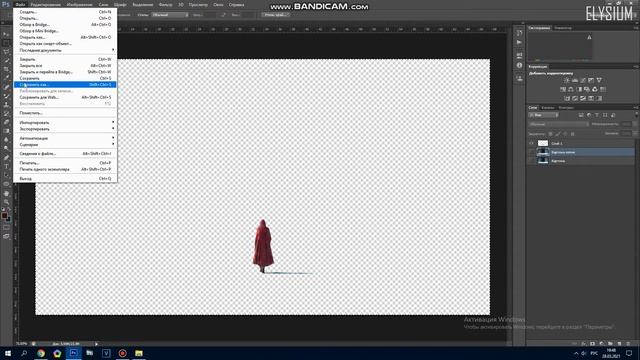The height and width of the screenshot is (360, 640).
Task: Click the Refine Edge button in options bar
Action: click(x=275, y=15)
